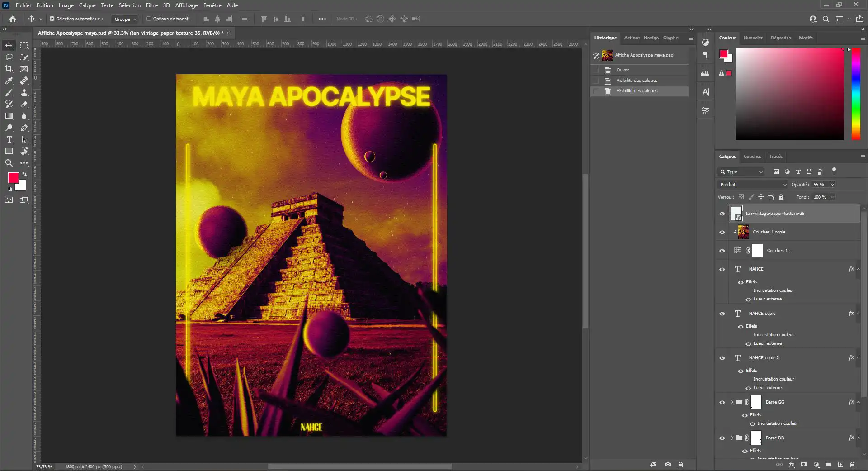This screenshot has width=868, height=471.
Task: Select the Gradient tool
Action: 9,116
